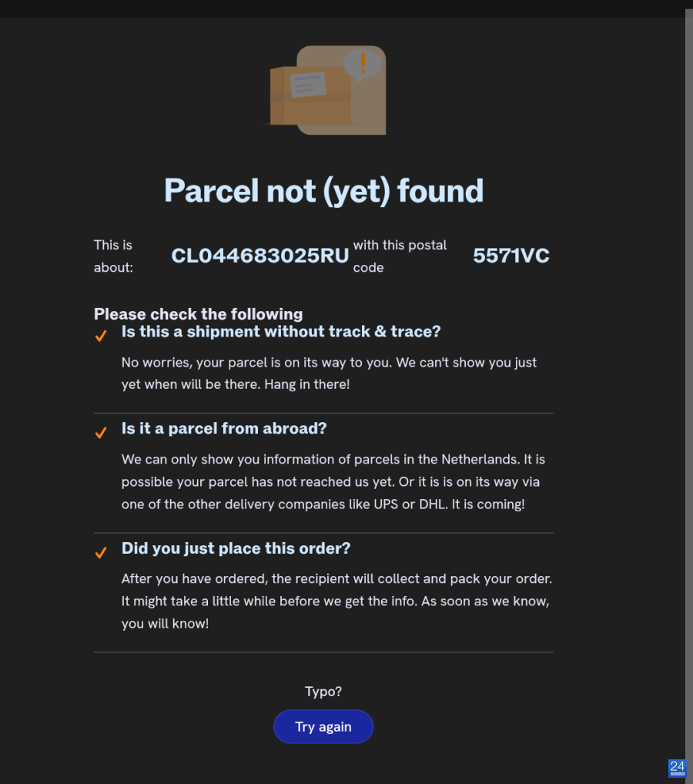Click the exclamation mark speech bubble
Viewport: 693px width, 784px height.
click(363, 65)
